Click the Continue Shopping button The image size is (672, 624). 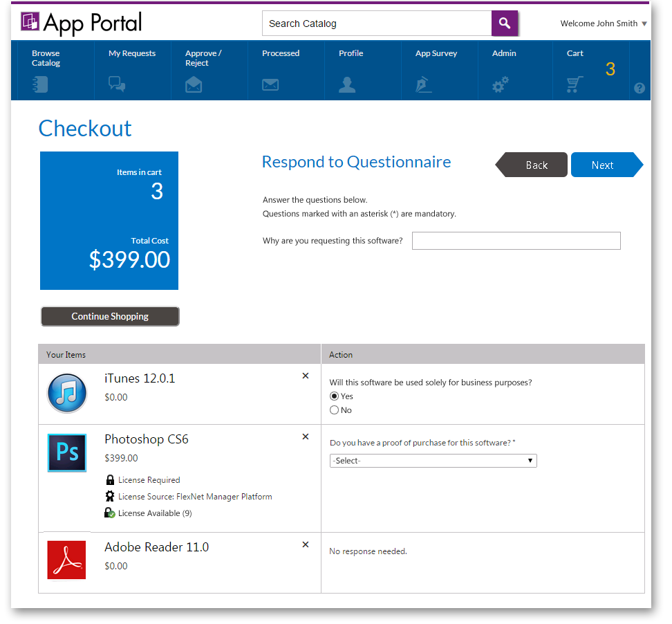click(x=109, y=316)
